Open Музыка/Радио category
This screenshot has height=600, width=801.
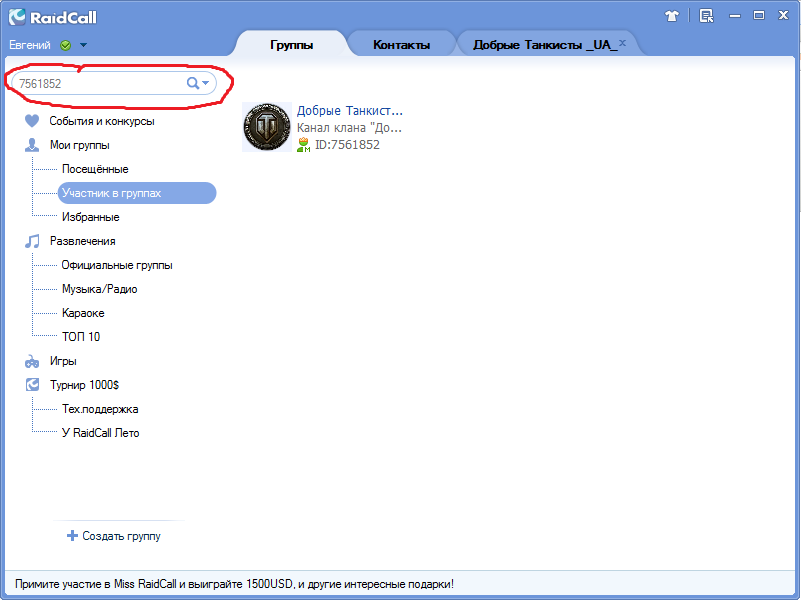[x=100, y=289]
